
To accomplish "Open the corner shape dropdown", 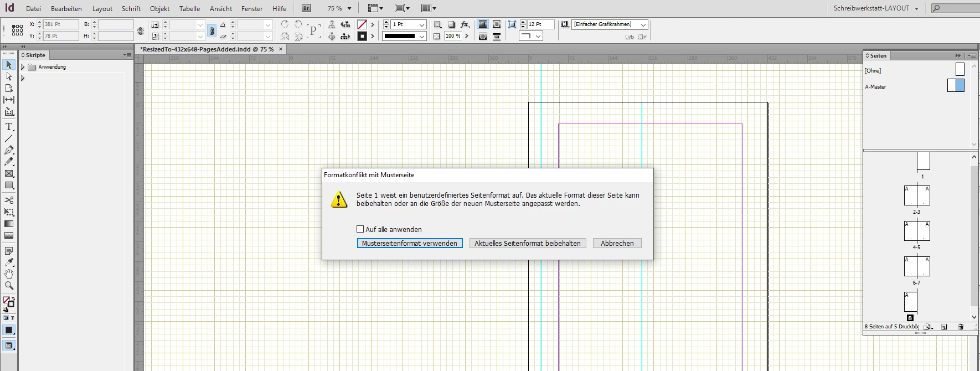I will click(x=538, y=36).
